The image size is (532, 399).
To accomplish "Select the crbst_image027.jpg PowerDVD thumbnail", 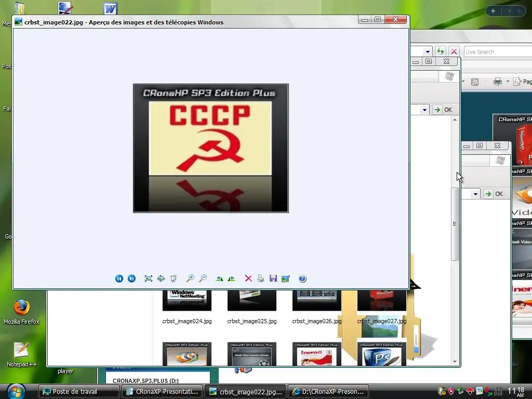I will click(x=382, y=300).
